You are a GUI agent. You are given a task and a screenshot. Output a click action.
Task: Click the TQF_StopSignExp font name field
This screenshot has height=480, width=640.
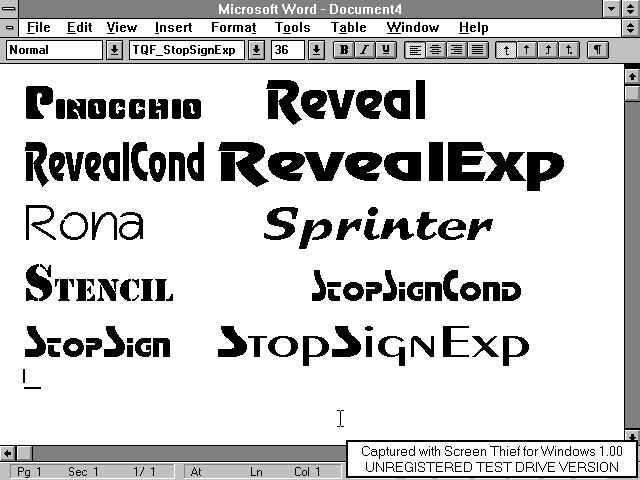click(187, 50)
